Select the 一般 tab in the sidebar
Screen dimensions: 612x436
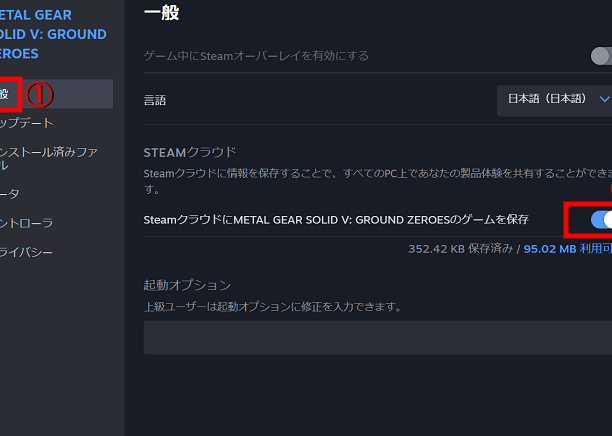[x=8, y=94]
